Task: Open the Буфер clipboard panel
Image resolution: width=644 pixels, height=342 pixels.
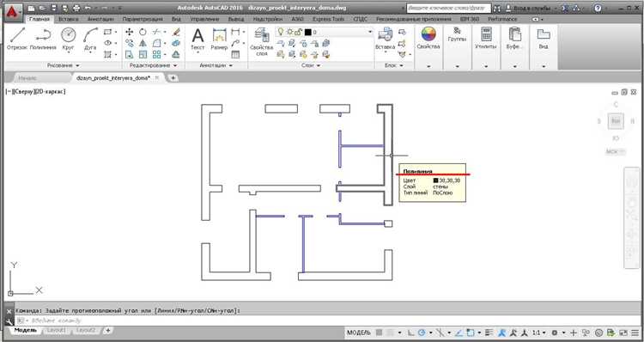Action: [514, 39]
